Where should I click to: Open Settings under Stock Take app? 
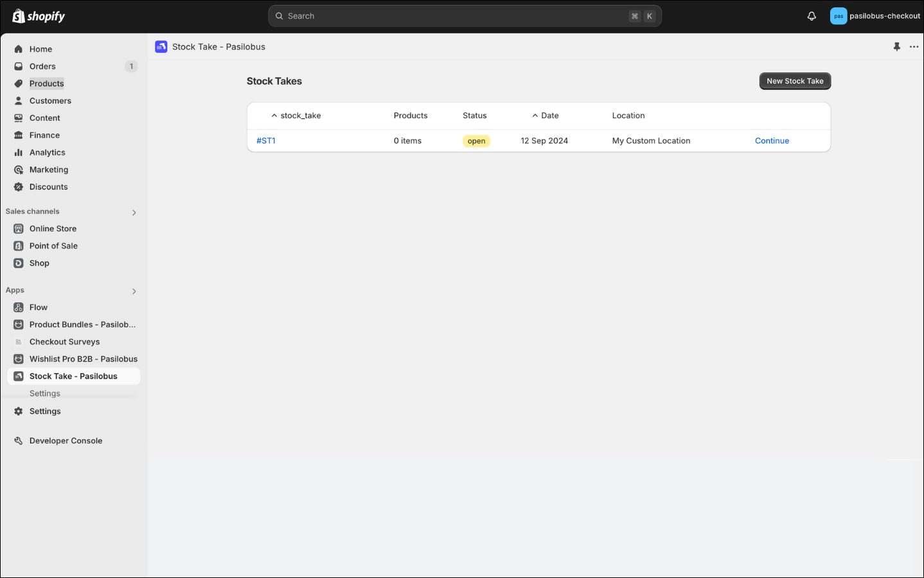(x=45, y=394)
